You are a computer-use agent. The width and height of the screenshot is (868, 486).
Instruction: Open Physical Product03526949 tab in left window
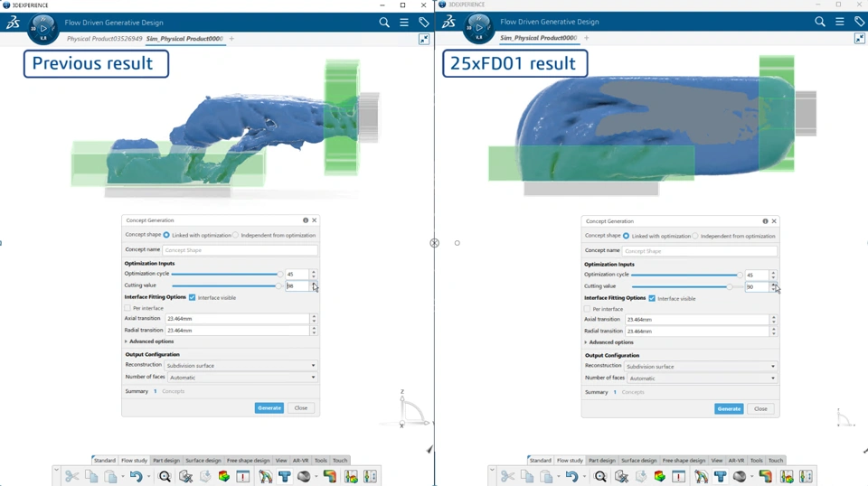pyautogui.click(x=105, y=39)
